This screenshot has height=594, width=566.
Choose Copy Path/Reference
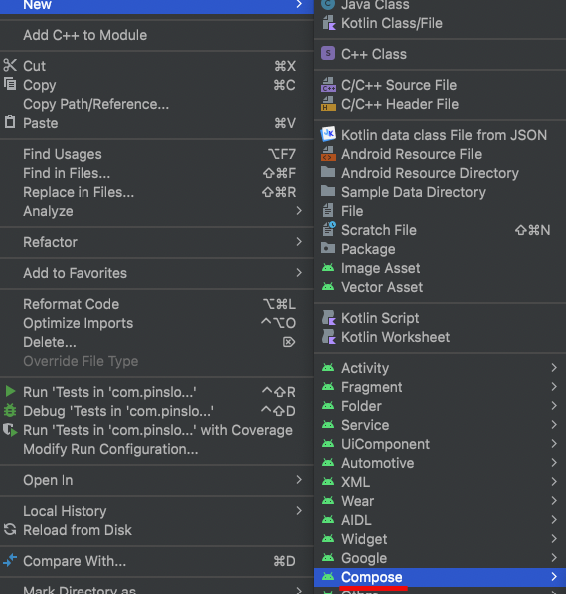point(96,104)
